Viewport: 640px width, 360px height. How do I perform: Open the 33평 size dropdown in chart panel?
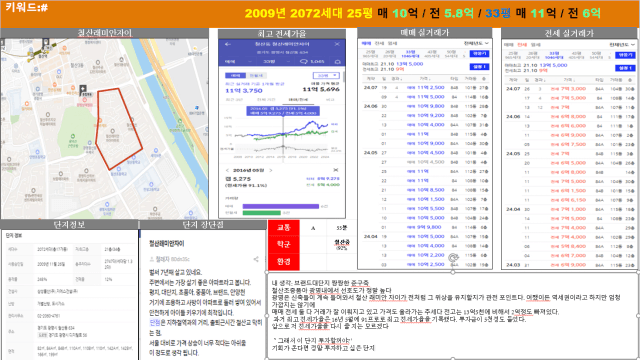click(x=326, y=76)
